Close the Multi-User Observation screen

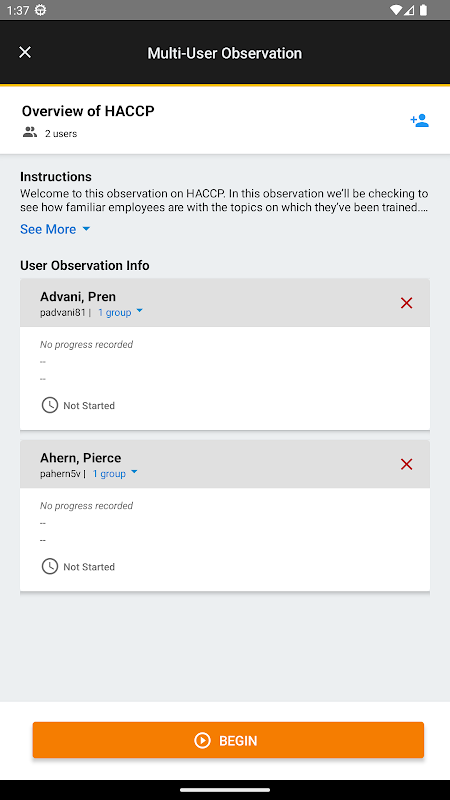pos(24,52)
